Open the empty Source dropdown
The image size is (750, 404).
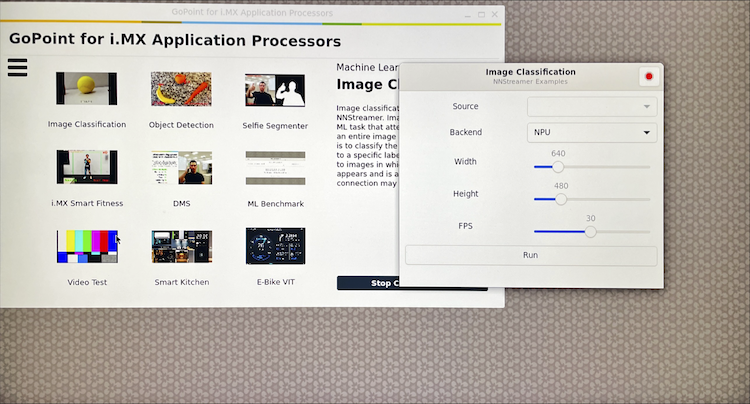pyautogui.click(x=592, y=107)
